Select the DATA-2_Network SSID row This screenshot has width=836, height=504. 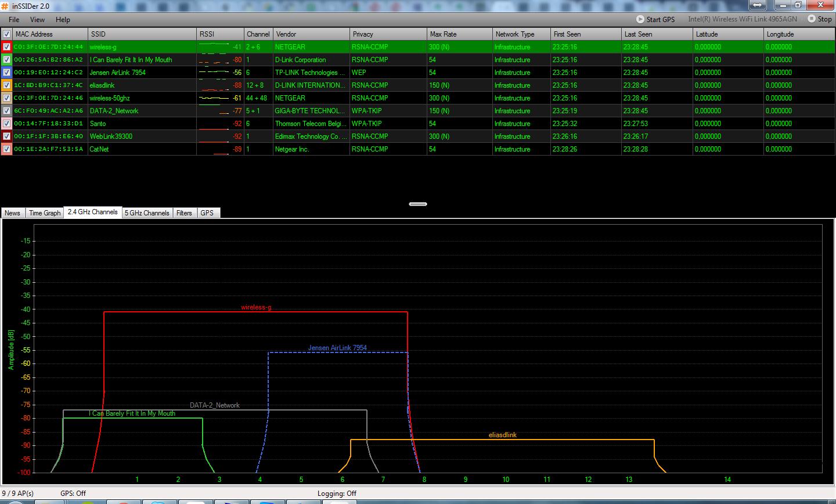[x=114, y=111]
